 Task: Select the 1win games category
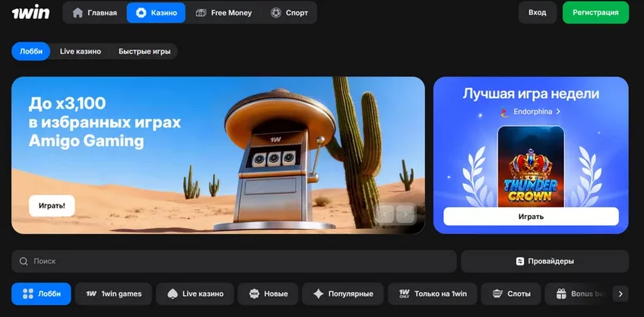point(113,293)
